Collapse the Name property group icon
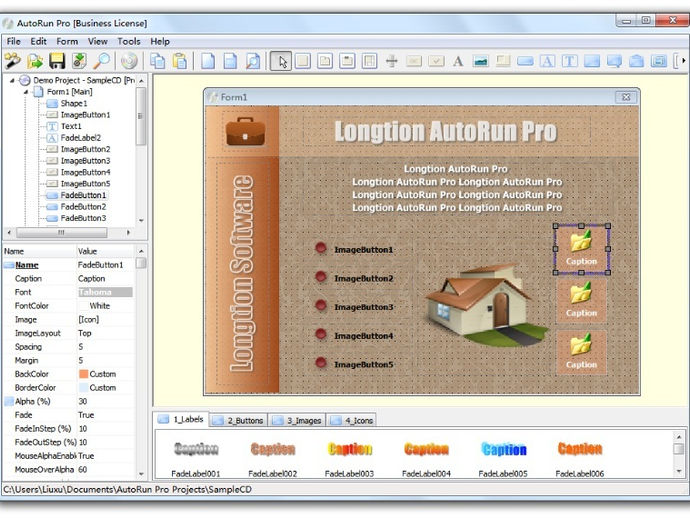The width and height of the screenshot is (690, 518). (x=9, y=265)
